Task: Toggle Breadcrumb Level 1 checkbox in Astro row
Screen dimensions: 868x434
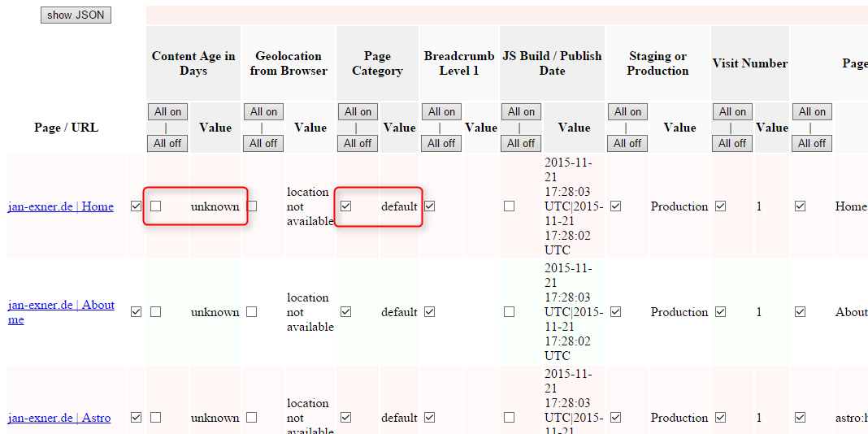Action: [430, 418]
